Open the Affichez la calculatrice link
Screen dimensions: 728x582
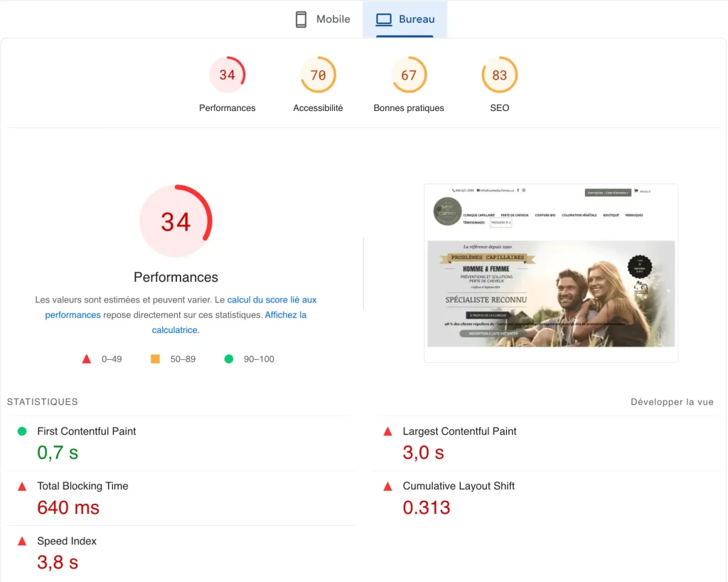coord(285,315)
